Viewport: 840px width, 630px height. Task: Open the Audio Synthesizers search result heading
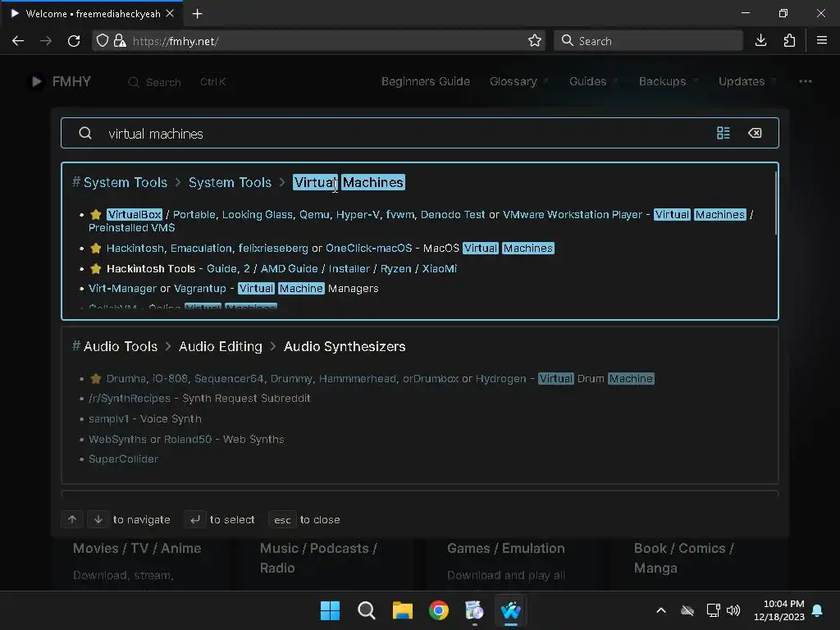click(x=345, y=346)
